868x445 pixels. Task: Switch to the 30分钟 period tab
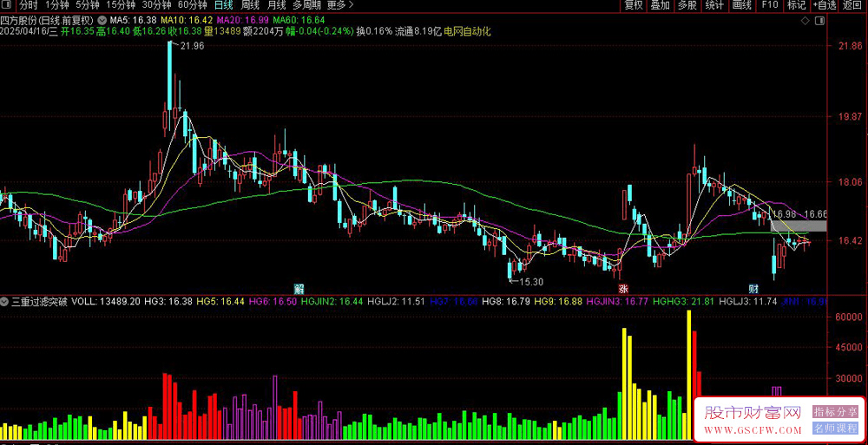[155, 5]
